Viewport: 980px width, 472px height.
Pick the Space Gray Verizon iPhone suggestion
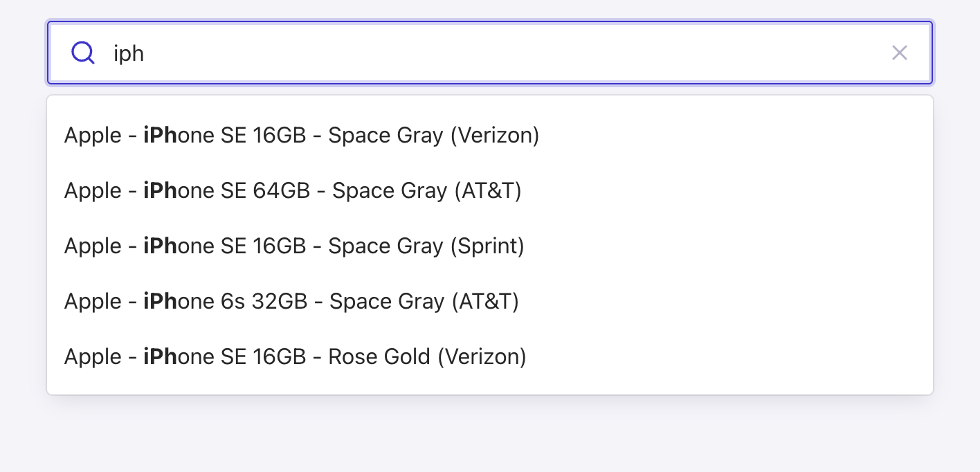pos(302,135)
